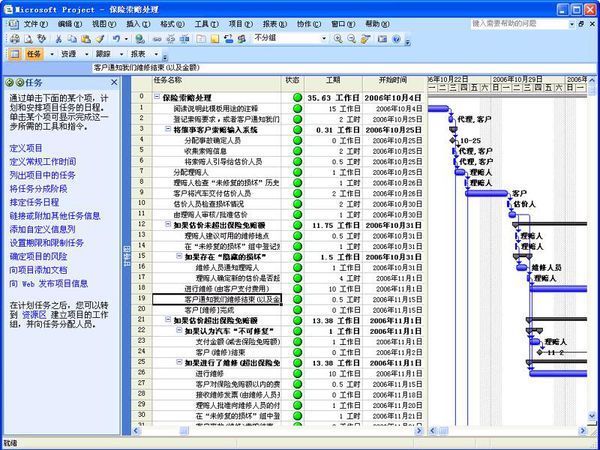Screen dimensions: 600x450
Task: Click the 跟踪 Project Guide button
Action: tap(103, 54)
